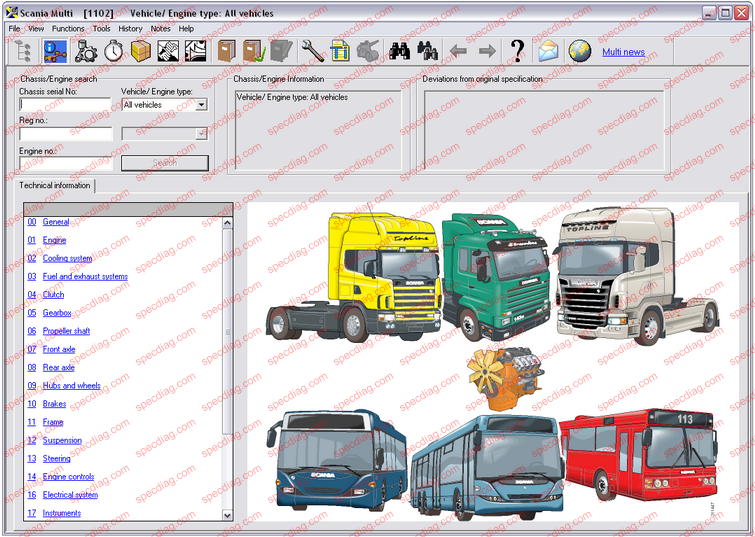
Task: Open the Cooling system link
Action: (x=67, y=259)
